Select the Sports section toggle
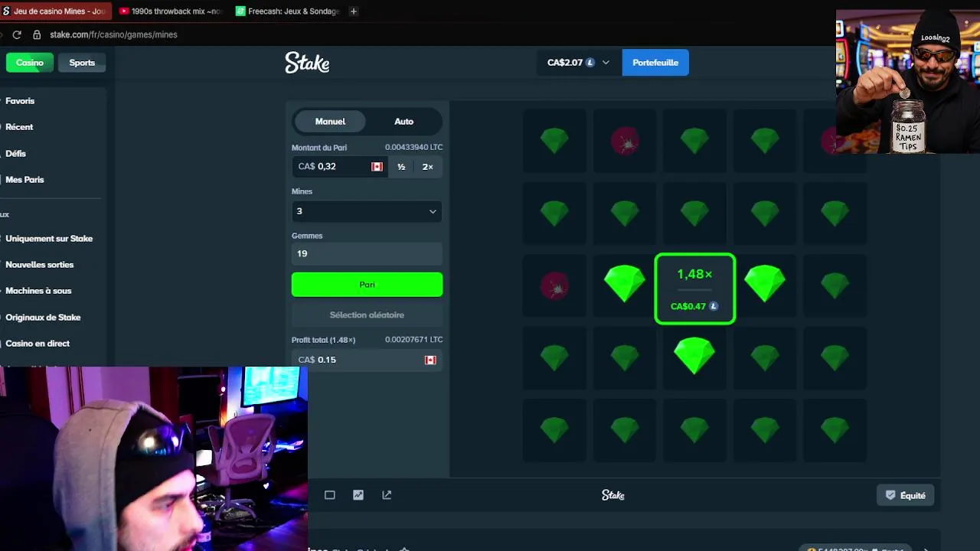 (x=82, y=63)
